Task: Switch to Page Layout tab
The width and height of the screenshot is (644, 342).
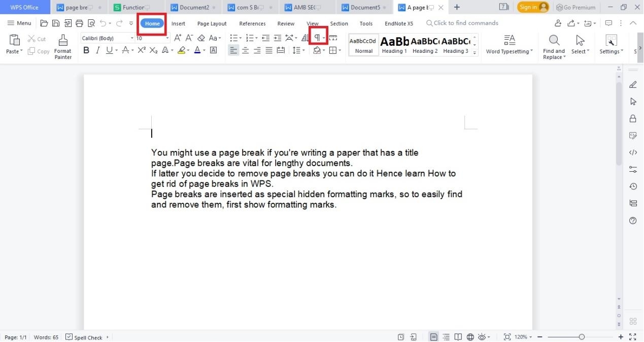Action: click(212, 24)
